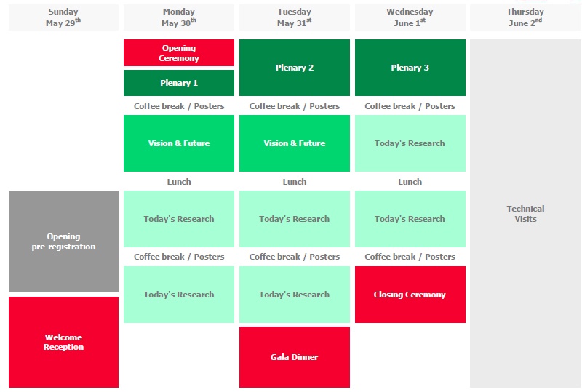This screenshot has height=392, width=582.
Task: Select the Gala Dinner event block
Action: point(294,357)
